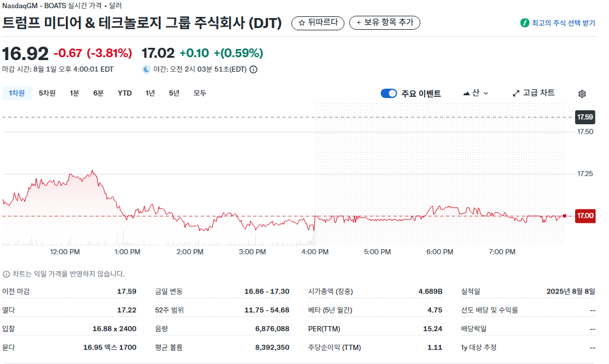Open the 산 chart type dropdown

point(476,93)
